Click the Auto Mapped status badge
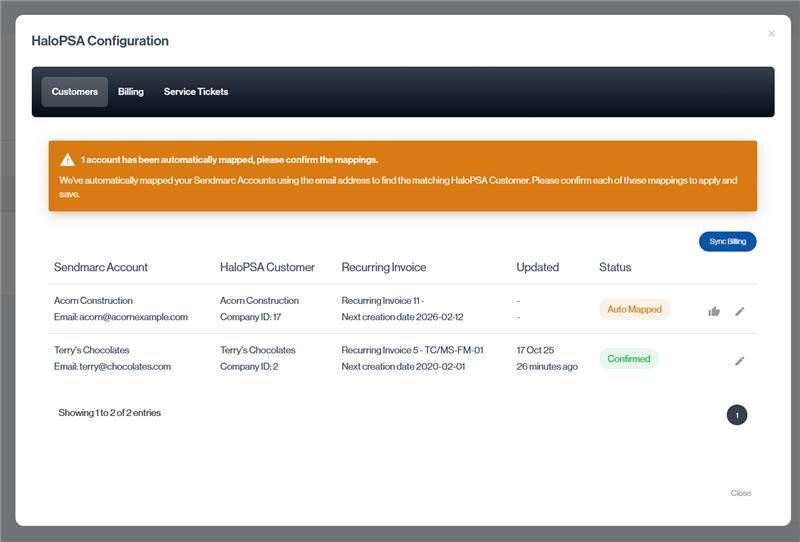 [x=634, y=309]
